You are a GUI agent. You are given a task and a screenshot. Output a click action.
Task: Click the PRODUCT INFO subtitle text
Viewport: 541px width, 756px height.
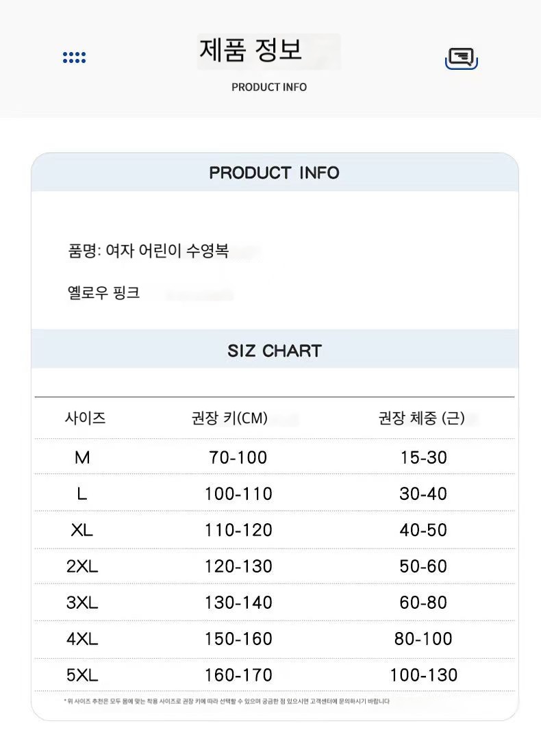tap(269, 87)
